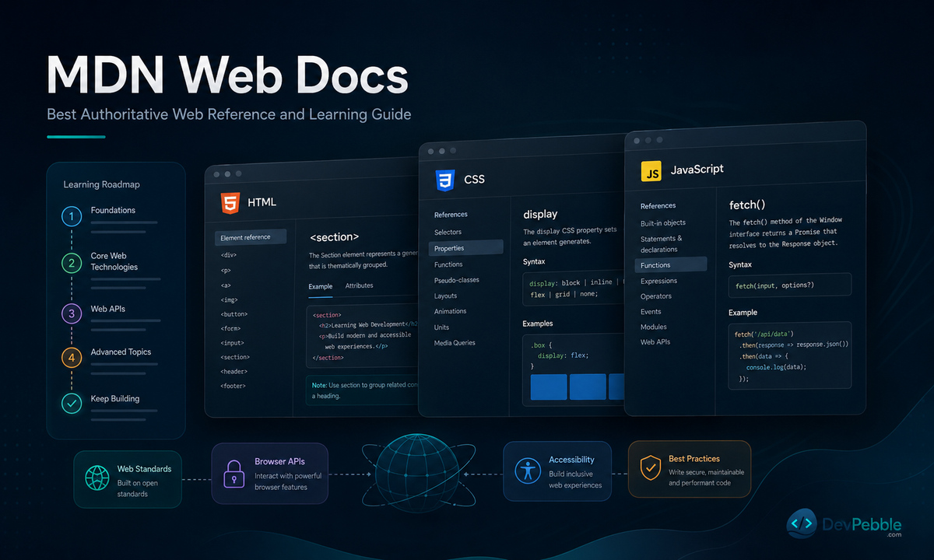Click <img> in HTML element list
The height and width of the screenshot is (560, 934).
230,299
